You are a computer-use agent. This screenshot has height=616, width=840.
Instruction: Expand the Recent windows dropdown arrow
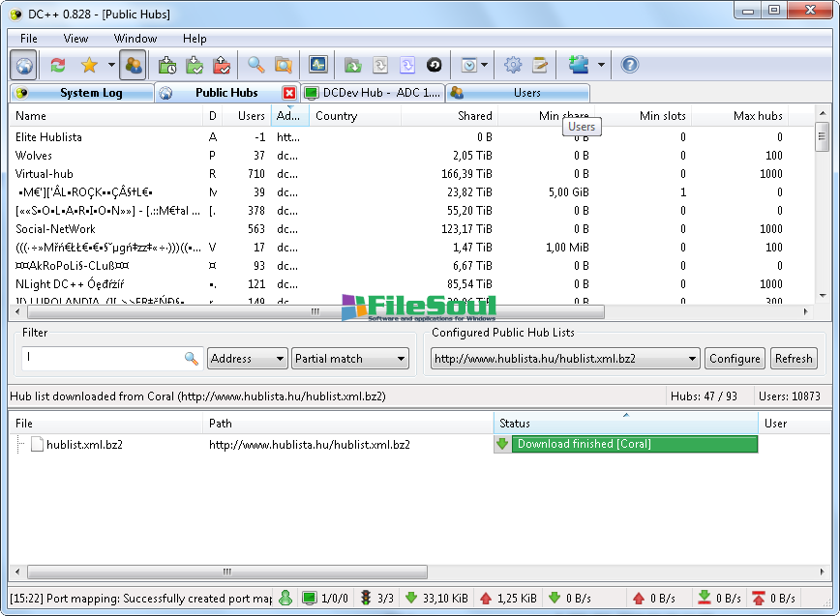[484, 66]
